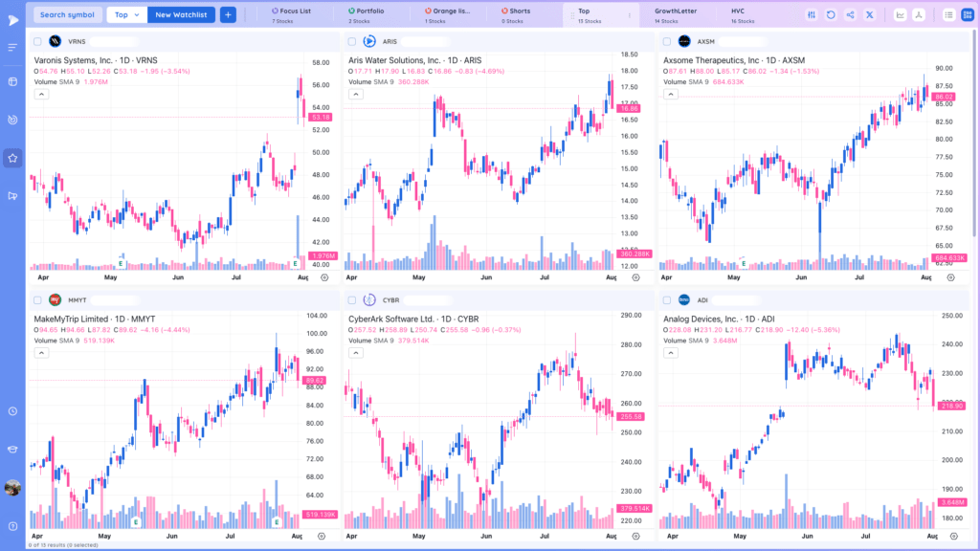Select the ADI checkbox

[x=667, y=300]
